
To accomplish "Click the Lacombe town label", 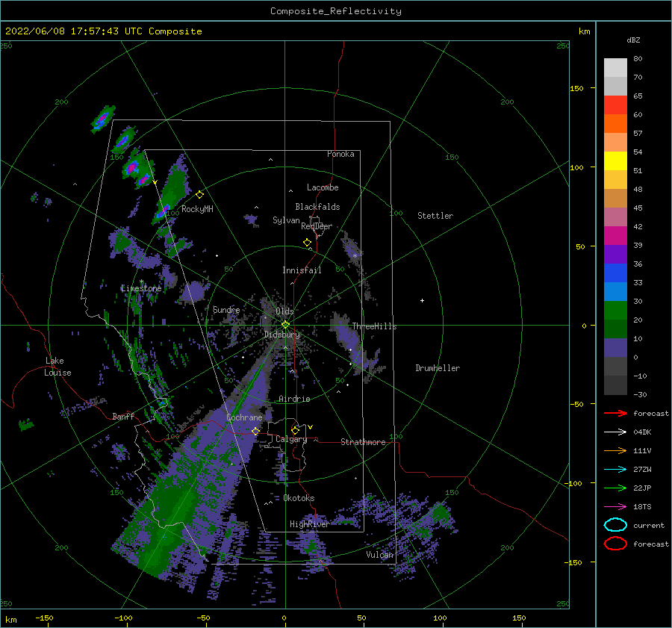I will click(323, 187).
